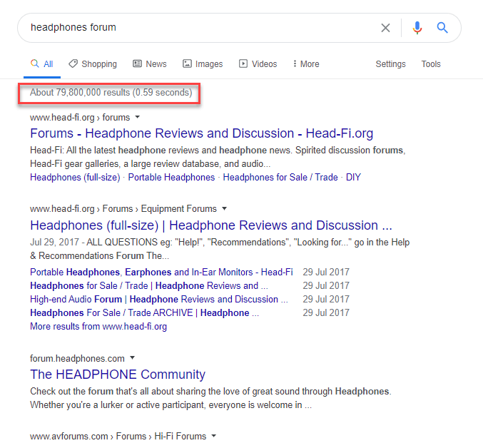
Task: Submit search using the magnifying glass icon
Action: click(x=442, y=28)
